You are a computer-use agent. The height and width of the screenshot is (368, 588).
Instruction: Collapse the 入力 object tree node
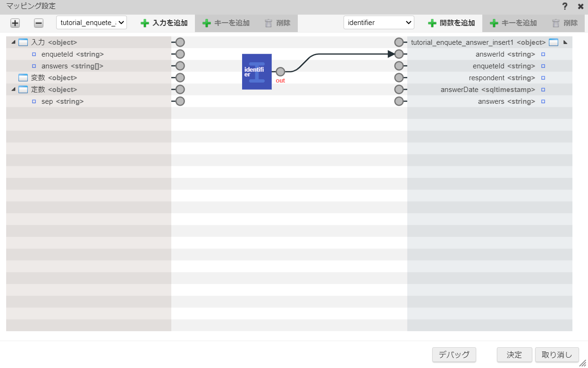tap(13, 42)
